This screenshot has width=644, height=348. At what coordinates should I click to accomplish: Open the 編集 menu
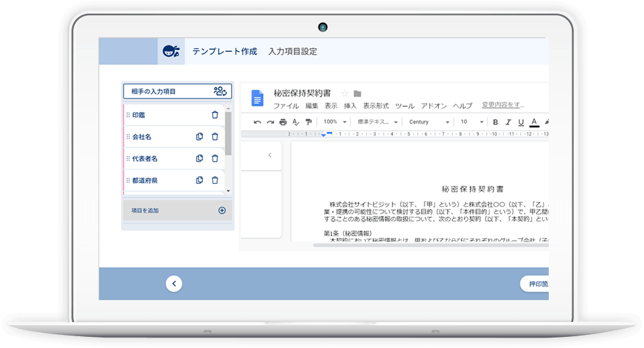311,106
